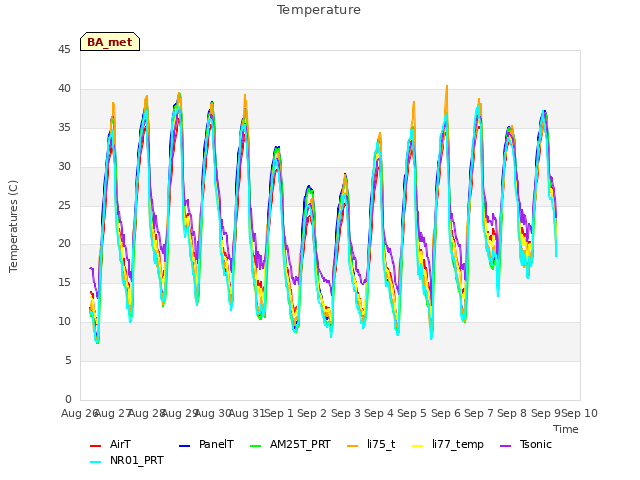Image resolution: width=640 pixels, height=480 pixels.
Task: Click the 5 y-axis tick label
Action: point(68,360)
